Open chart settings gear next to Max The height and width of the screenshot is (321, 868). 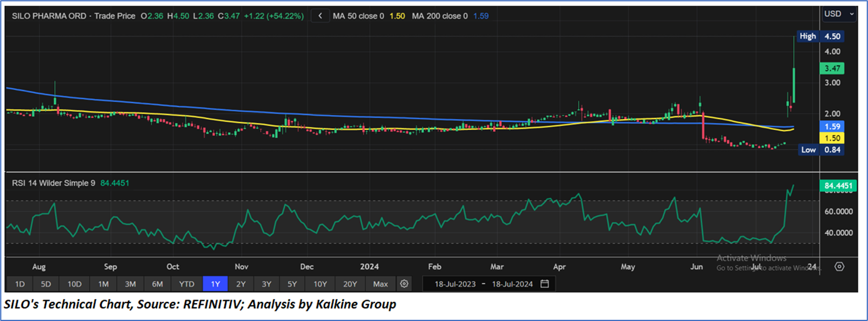(404, 284)
